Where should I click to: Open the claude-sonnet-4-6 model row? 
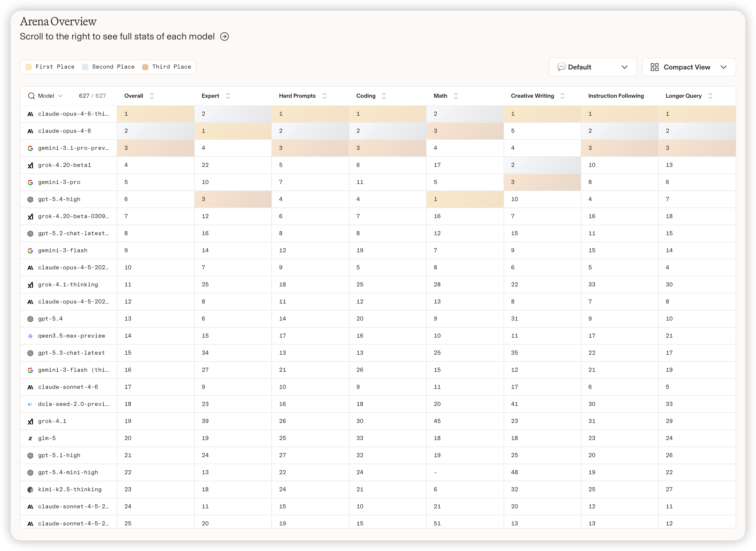68,387
